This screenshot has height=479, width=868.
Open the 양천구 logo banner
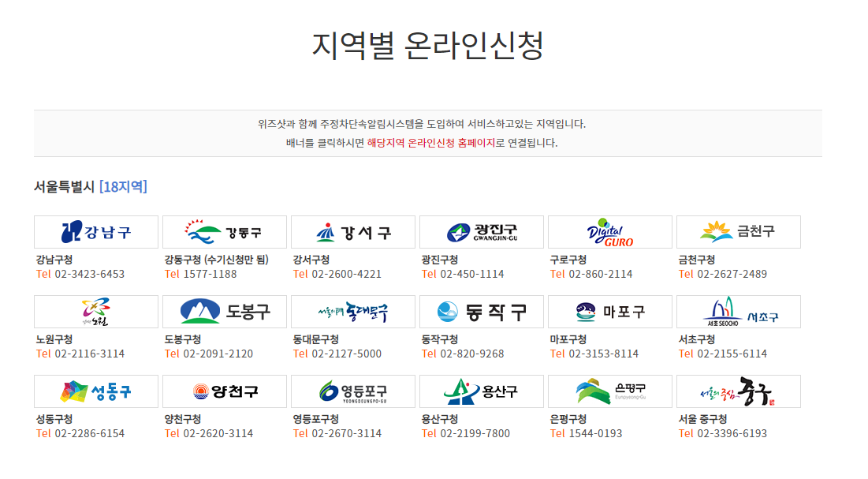(x=225, y=391)
